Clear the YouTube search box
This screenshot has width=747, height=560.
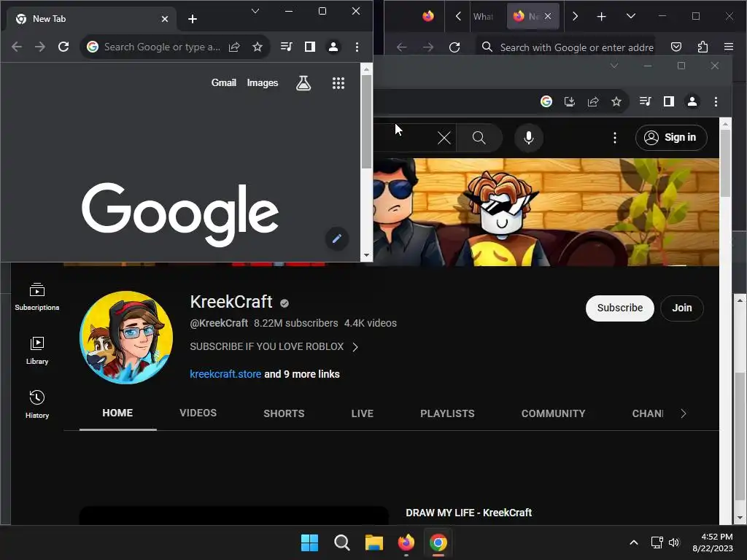(x=444, y=138)
